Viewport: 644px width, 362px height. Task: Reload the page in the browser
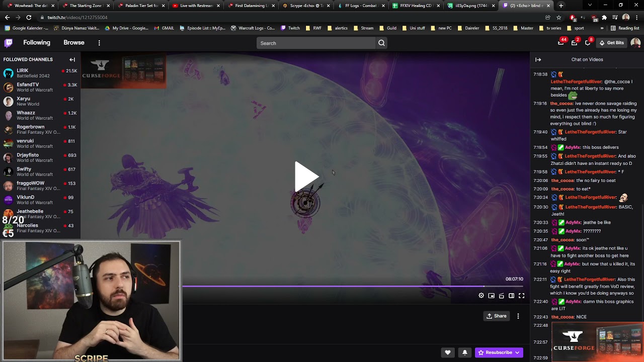pyautogui.click(x=29, y=18)
